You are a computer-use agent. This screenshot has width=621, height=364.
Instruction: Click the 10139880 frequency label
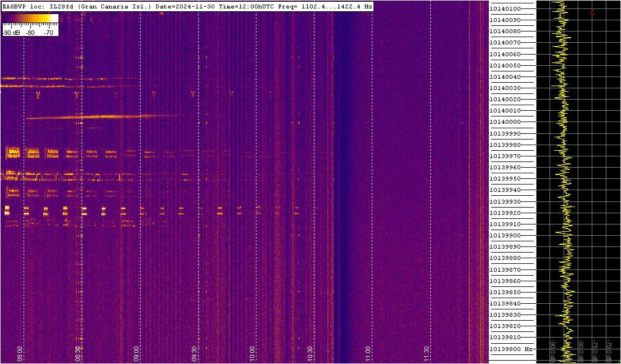pos(505,258)
